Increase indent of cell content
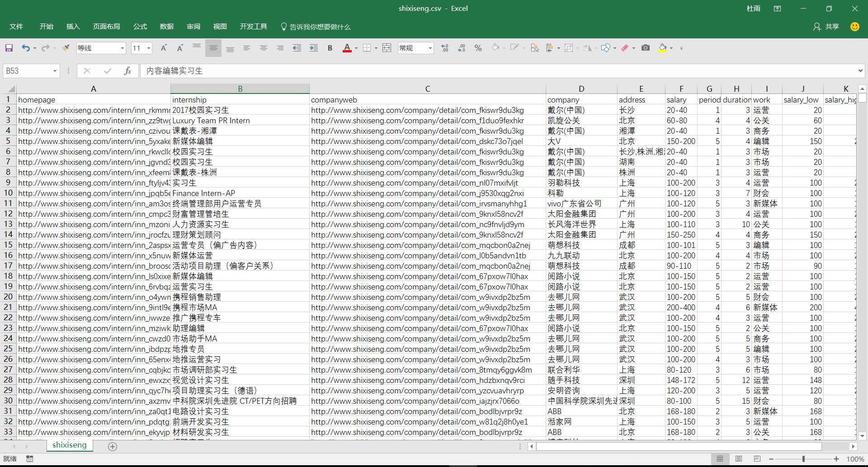 314,48
